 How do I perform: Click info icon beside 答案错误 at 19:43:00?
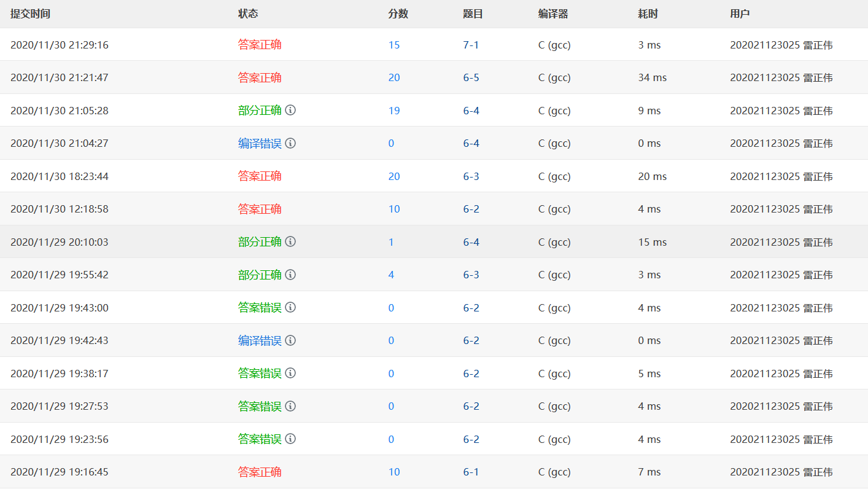(291, 307)
